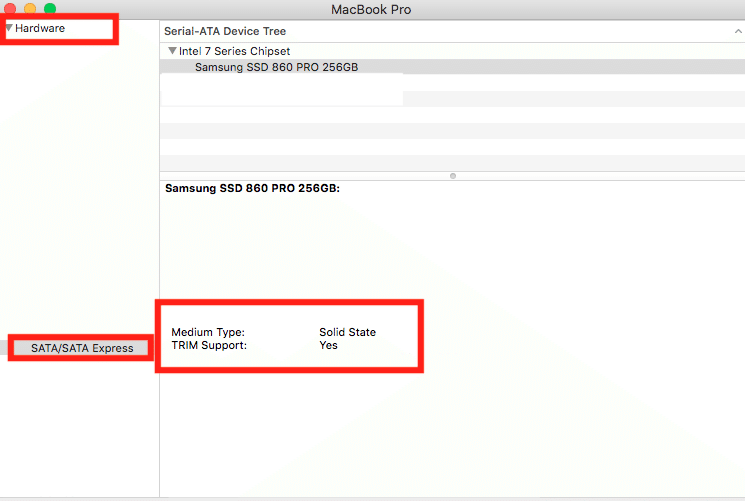Select Samsung SSD 860 PRO 256GB row

(x=452, y=67)
